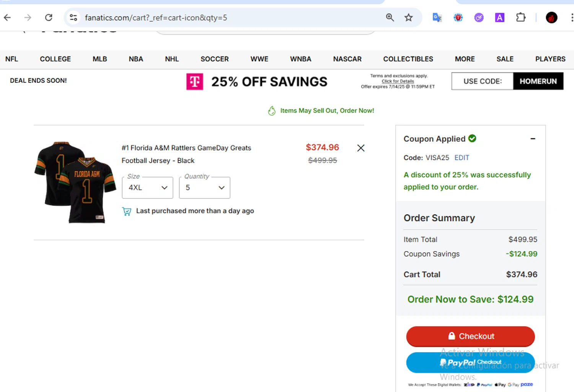Open the SALE menu item
The width and height of the screenshot is (574, 392).
click(505, 59)
